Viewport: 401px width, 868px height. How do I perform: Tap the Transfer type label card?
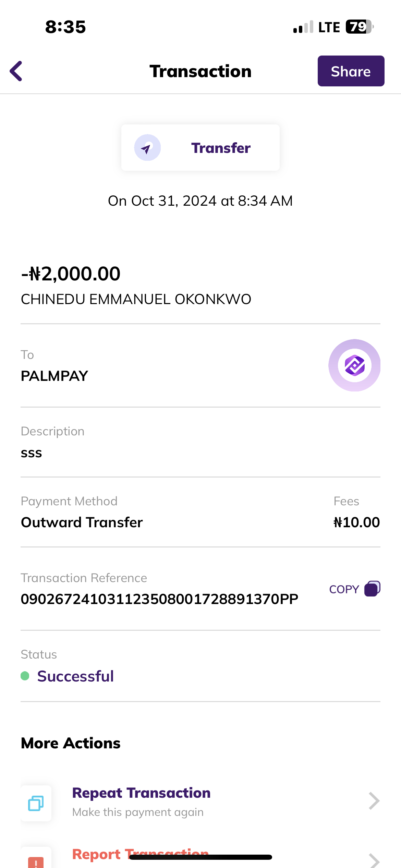[200, 148]
